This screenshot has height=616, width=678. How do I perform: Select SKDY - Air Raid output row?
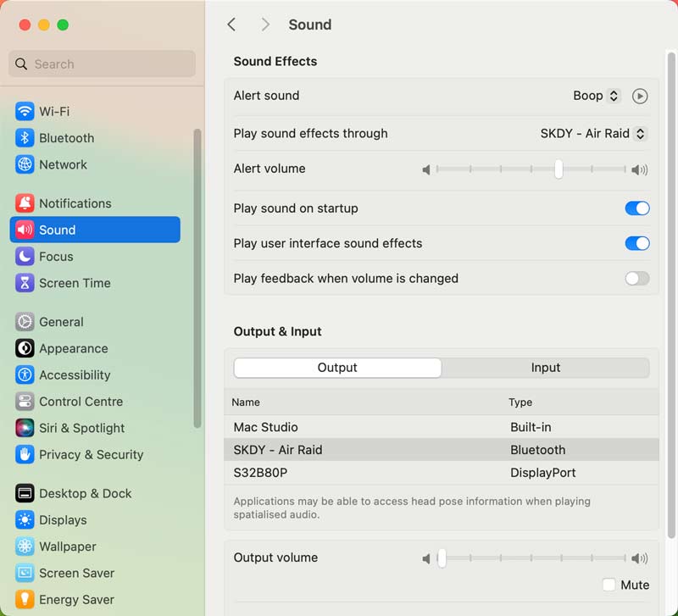(x=442, y=450)
